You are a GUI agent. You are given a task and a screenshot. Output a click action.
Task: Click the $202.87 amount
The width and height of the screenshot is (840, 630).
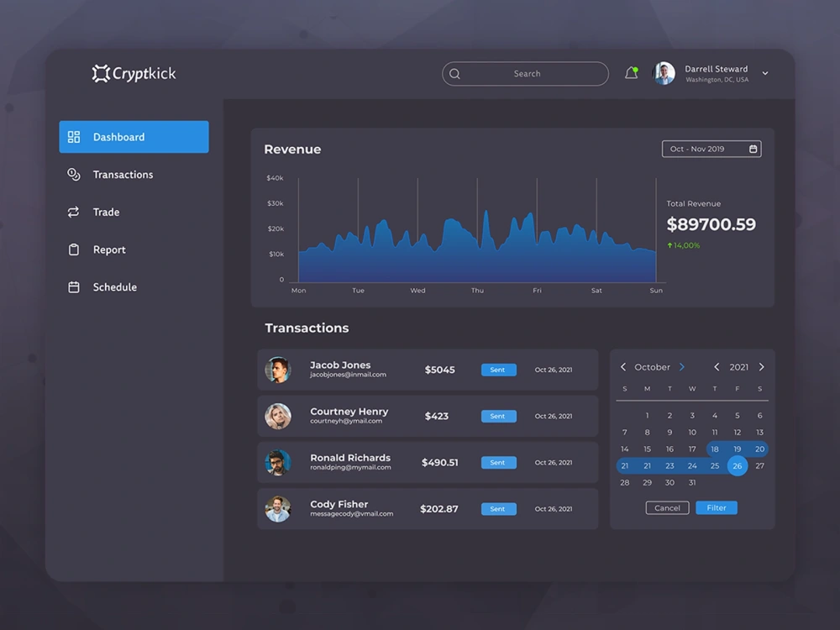pos(439,509)
